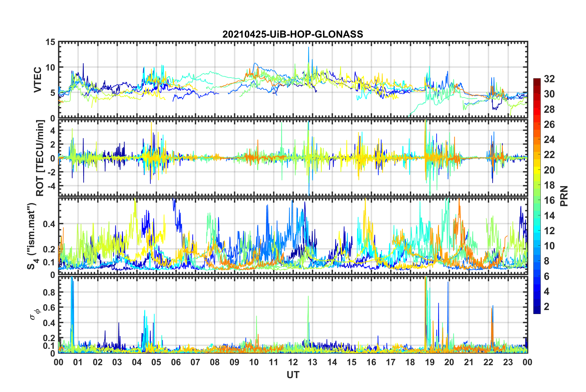The height and width of the screenshot is (392, 586).
Task: Click the ROT axis tick label -4
Action: [x=50, y=186]
